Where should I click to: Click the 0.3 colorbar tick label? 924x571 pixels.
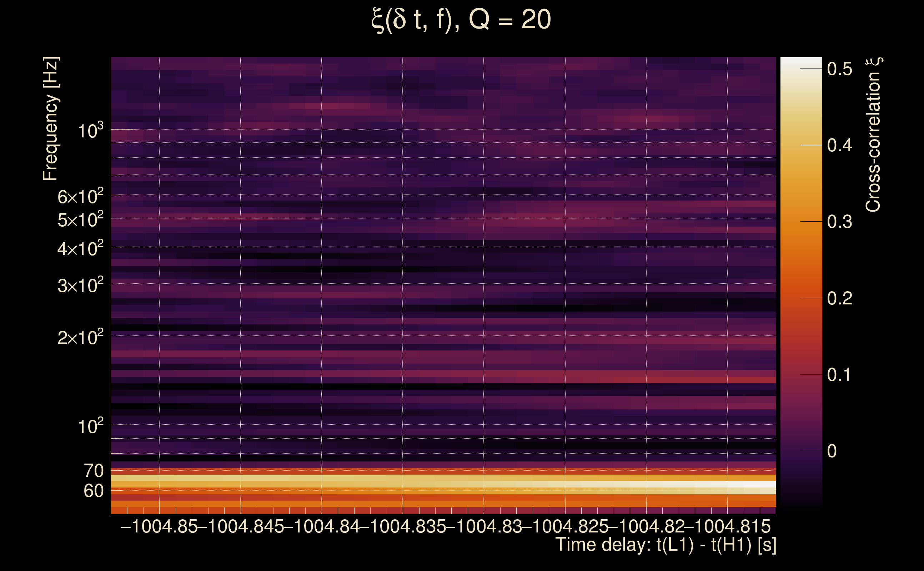click(839, 222)
